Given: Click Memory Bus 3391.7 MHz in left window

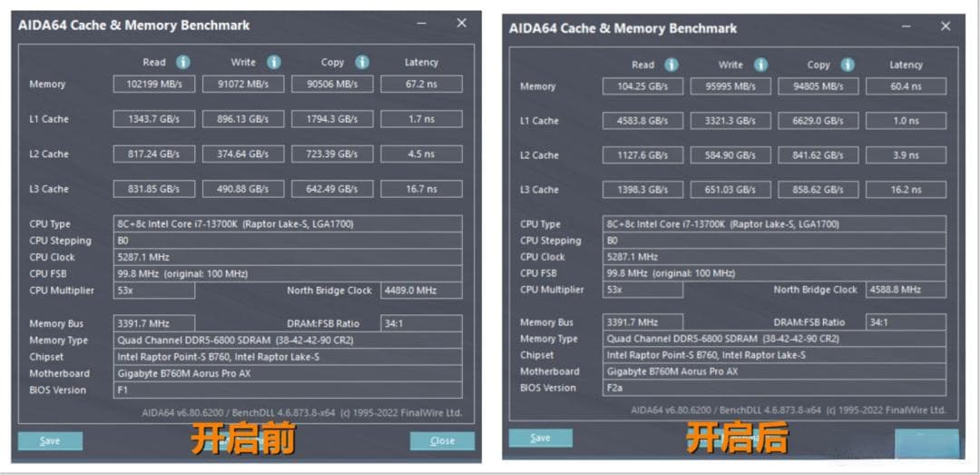Looking at the screenshot, I should point(153,323).
